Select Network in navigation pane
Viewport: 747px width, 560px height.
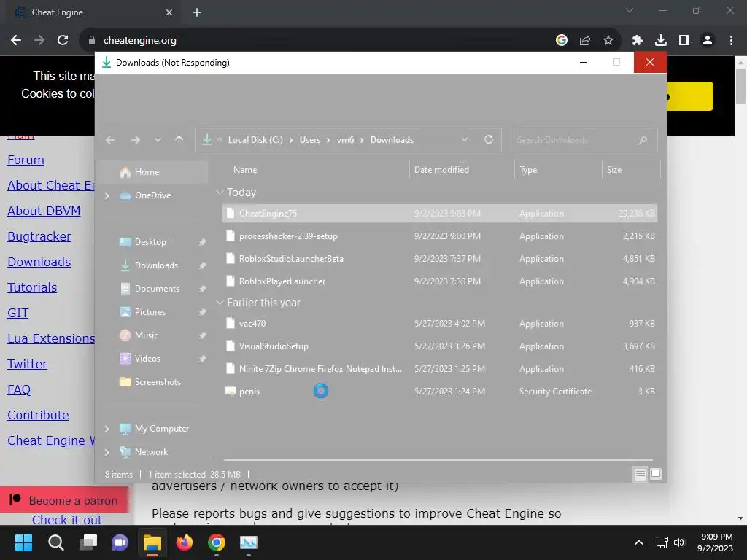tap(151, 452)
